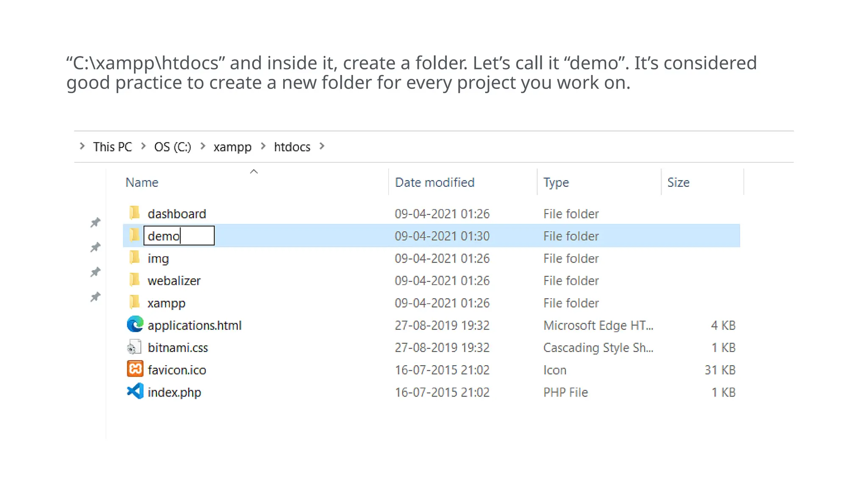Viewport: 868px width, 488px height.
Task: Click the img folder icon
Action: (134, 258)
